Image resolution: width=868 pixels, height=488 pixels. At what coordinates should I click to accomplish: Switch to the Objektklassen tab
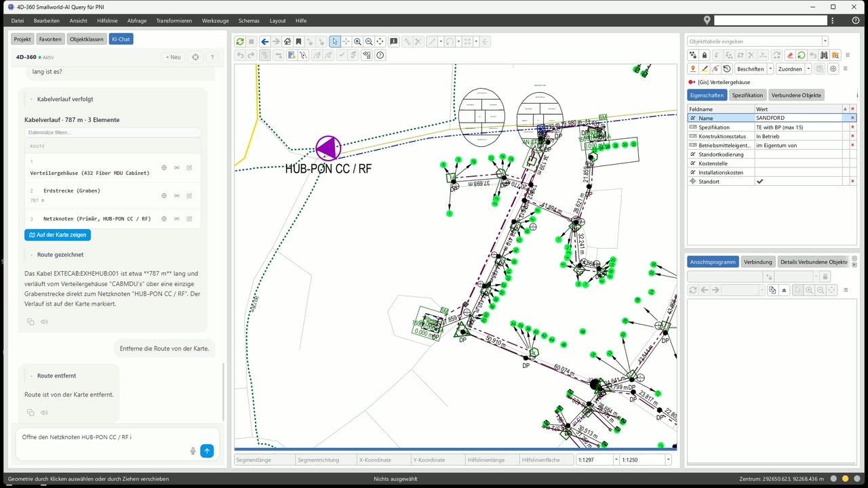tap(87, 39)
